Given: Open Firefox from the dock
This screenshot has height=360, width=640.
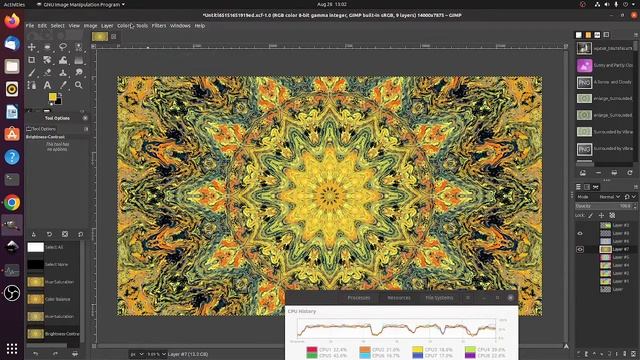Looking at the screenshot, I should 12,21.
